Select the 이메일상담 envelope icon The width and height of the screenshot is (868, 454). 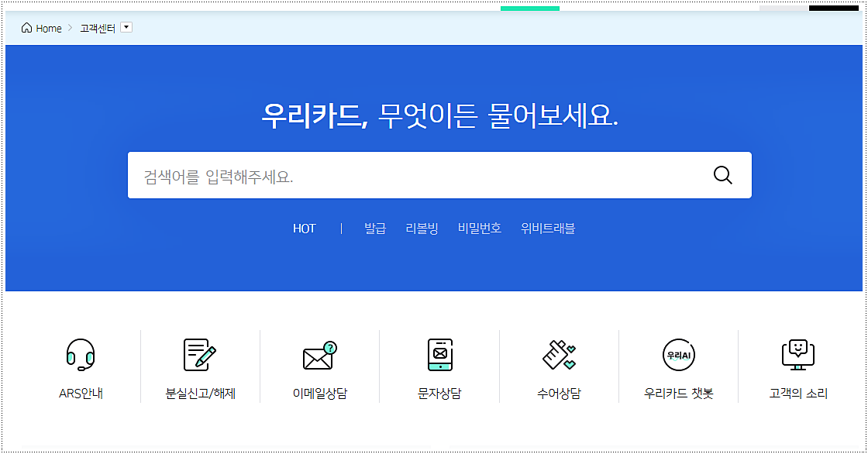pos(319,359)
